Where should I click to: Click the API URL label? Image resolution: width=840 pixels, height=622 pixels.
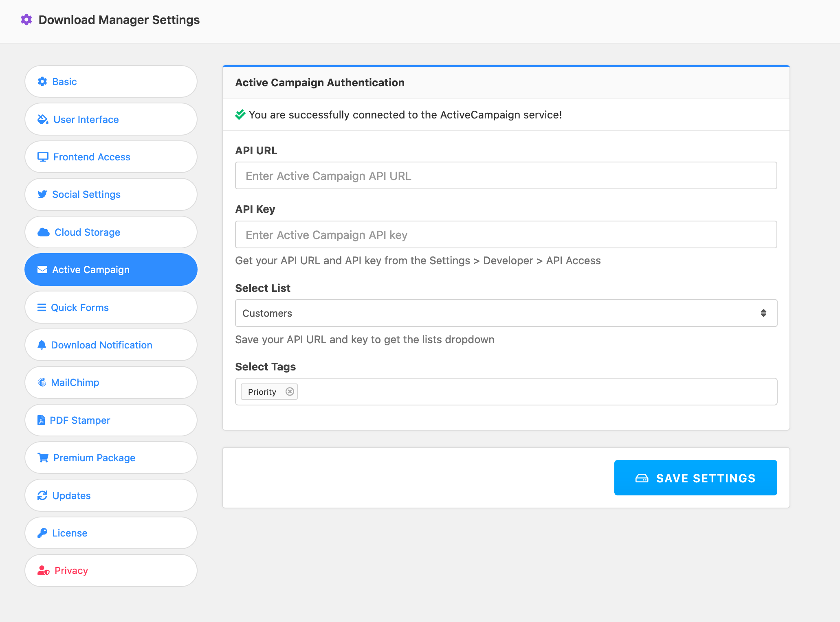click(x=256, y=151)
